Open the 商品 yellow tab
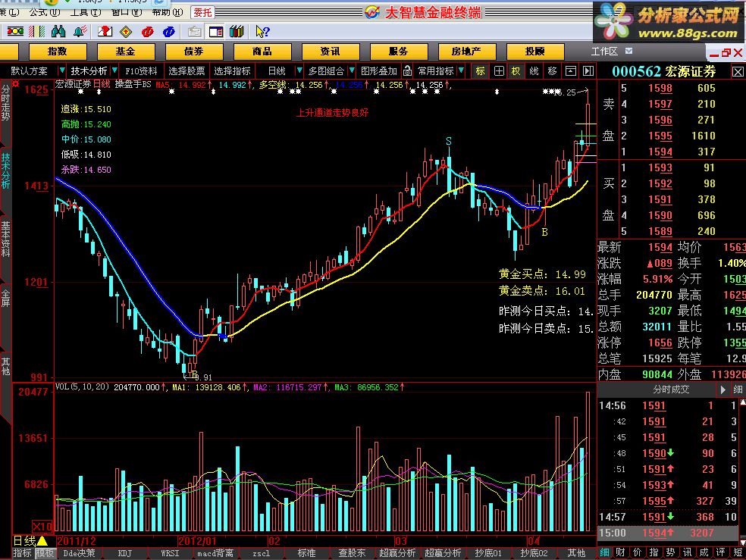746x560 pixels. (x=262, y=52)
